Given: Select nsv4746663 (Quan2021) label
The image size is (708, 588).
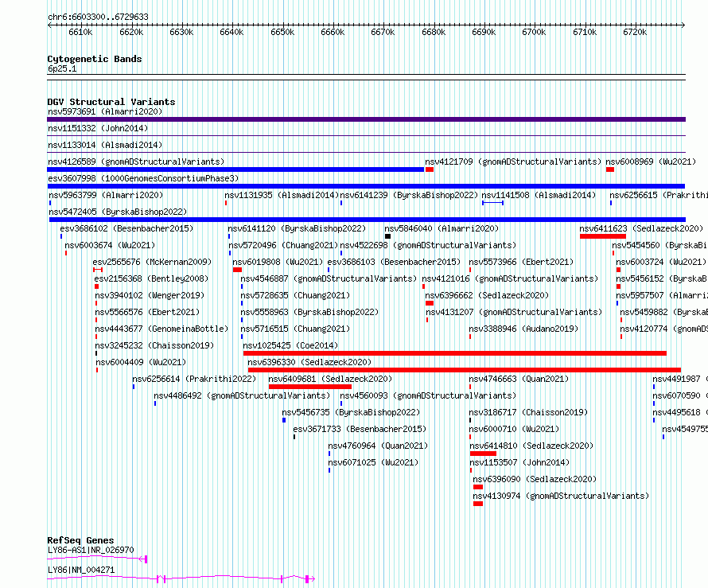Looking at the screenshot, I should point(519,379).
